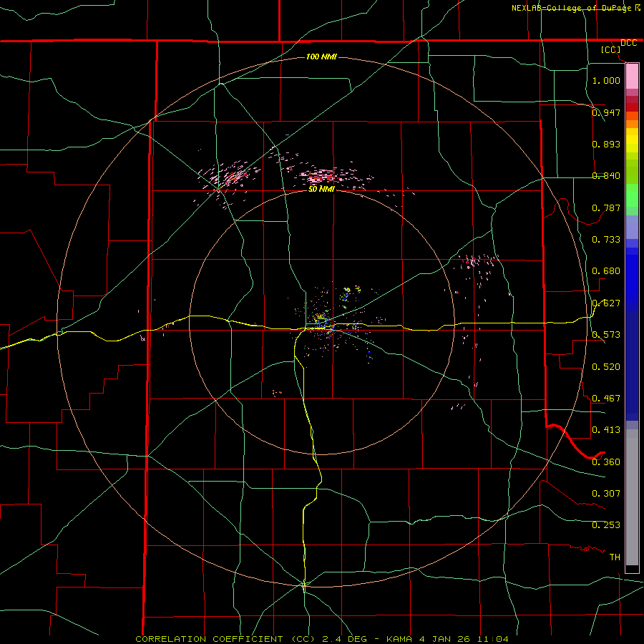Click the bright blue segment of the color bar
Viewport: 644px width, 644px height.
tap(632, 278)
